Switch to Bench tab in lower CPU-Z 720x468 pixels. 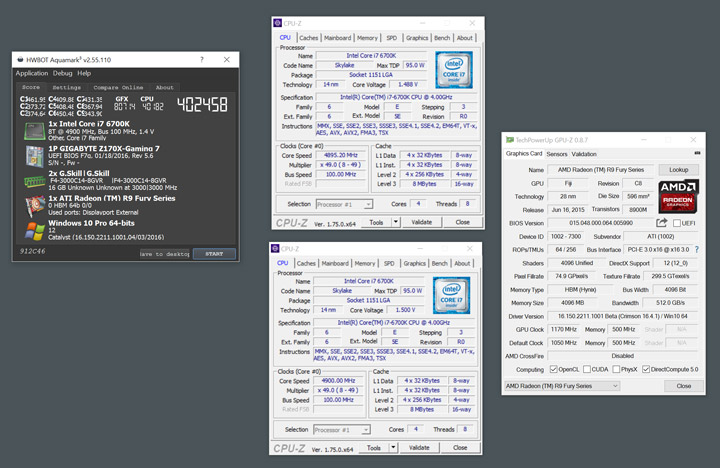(439, 263)
